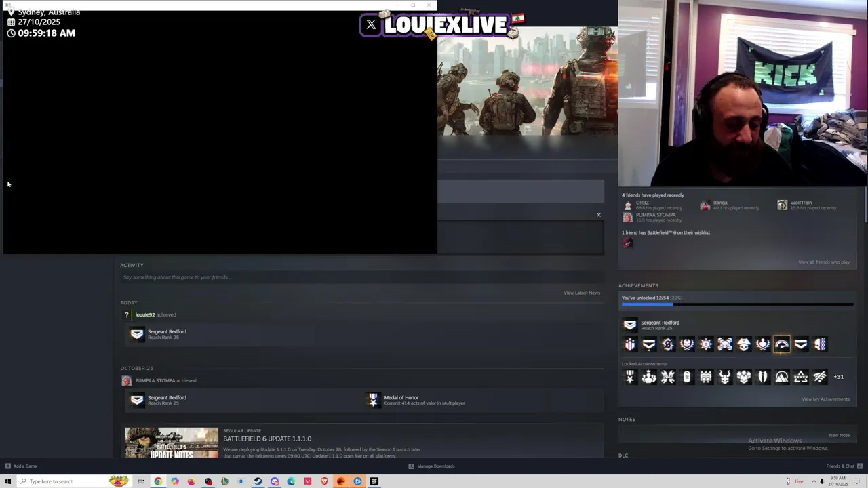Open Sergeant Redford badge in Achievements panel

tap(630, 325)
